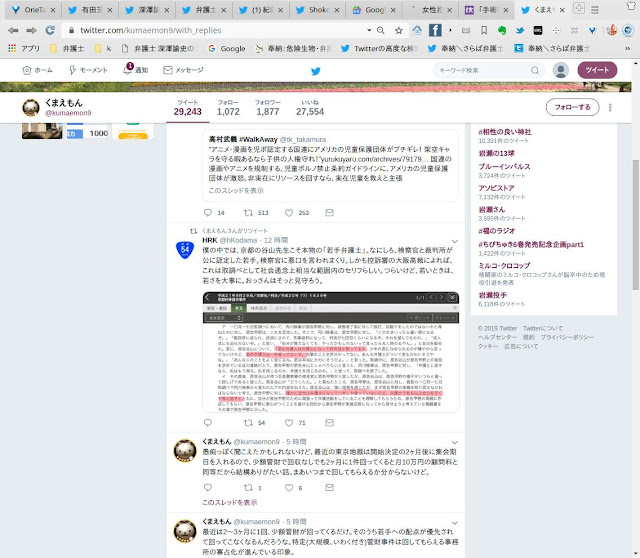Click the プライバシーポリシー footer link
This screenshot has height=558, width=640.
[567, 337]
